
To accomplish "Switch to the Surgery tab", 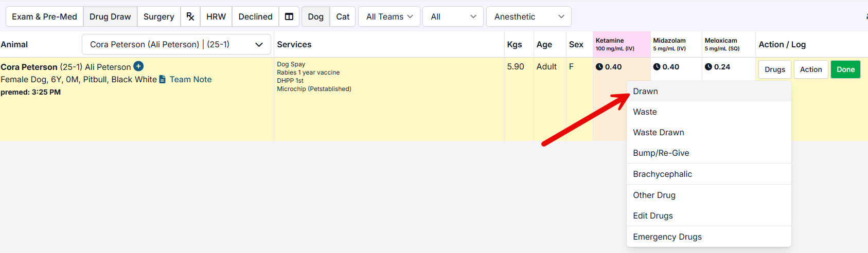I will pos(158,16).
